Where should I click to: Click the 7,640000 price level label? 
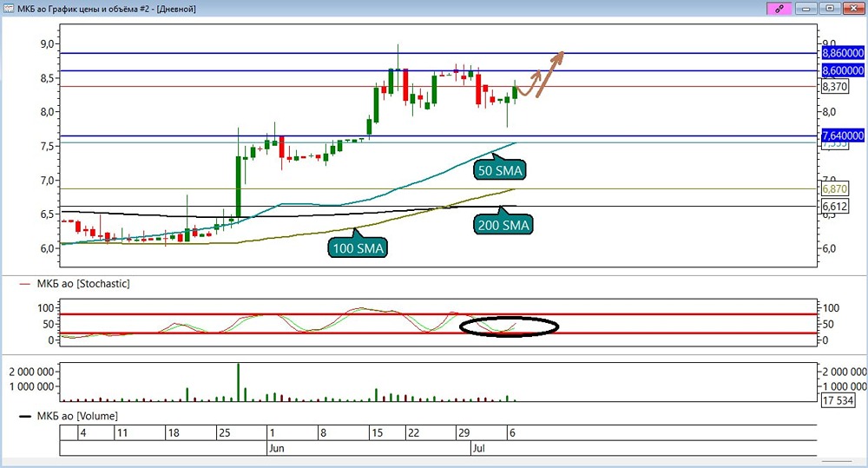tap(843, 135)
